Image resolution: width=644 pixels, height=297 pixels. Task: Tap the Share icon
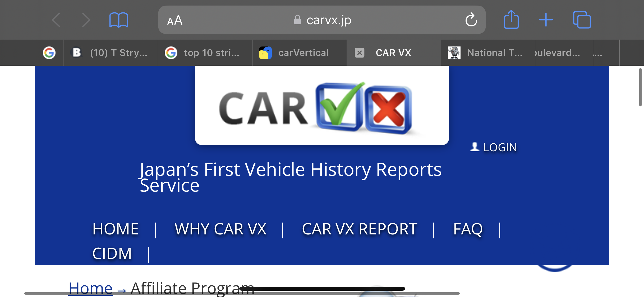(x=511, y=19)
